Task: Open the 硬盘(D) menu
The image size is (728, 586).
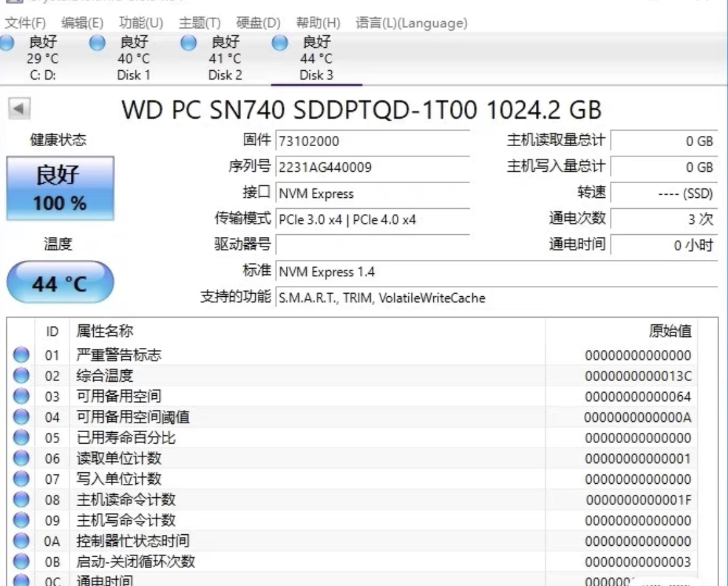Action: click(x=258, y=23)
